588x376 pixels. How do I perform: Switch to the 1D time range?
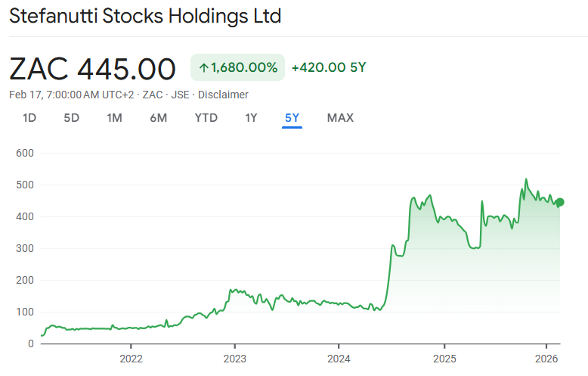click(x=29, y=117)
